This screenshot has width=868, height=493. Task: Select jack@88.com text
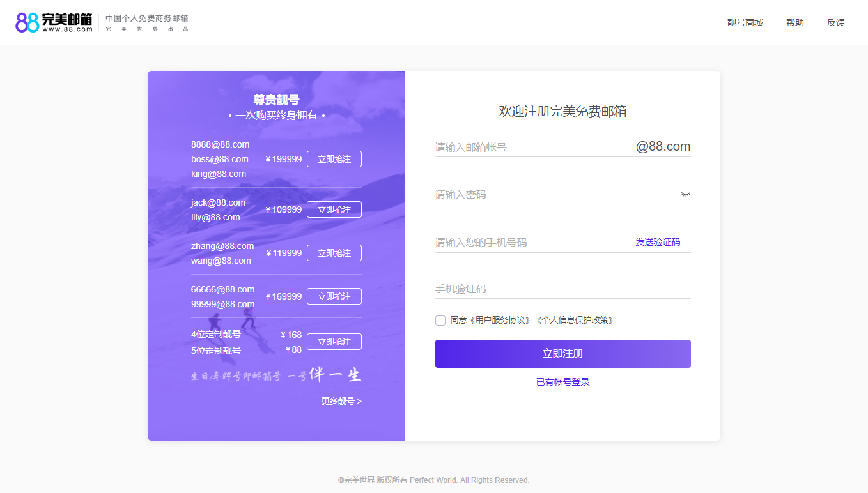pyautogui.click(x=218, y=202)
